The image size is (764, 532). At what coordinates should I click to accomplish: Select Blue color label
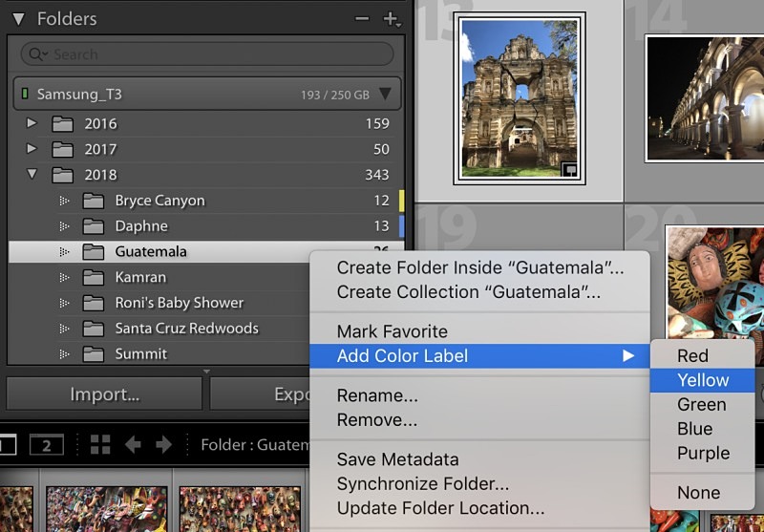tap(703, 429)
